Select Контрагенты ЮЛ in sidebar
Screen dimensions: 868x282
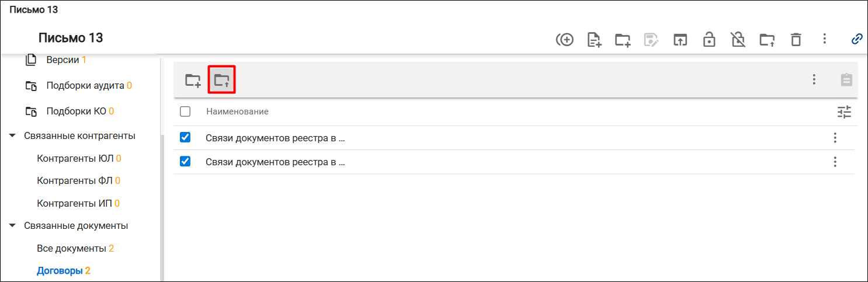(x=79, y=158)
